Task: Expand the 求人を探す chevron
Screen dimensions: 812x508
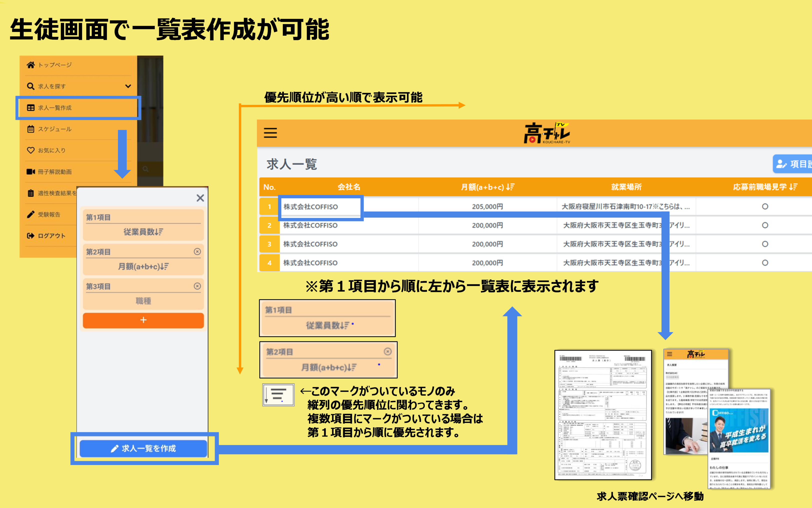Action: coord(128,86)
